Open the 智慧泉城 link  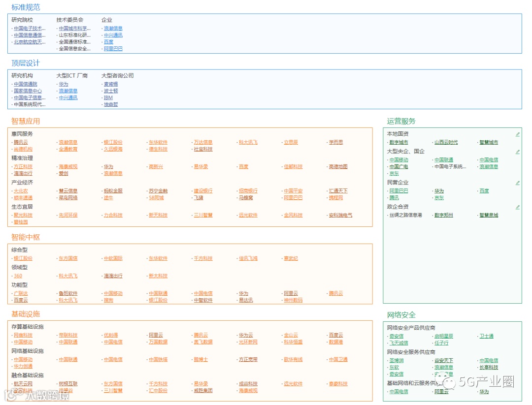pyautogui.click(x=489, y=215)
